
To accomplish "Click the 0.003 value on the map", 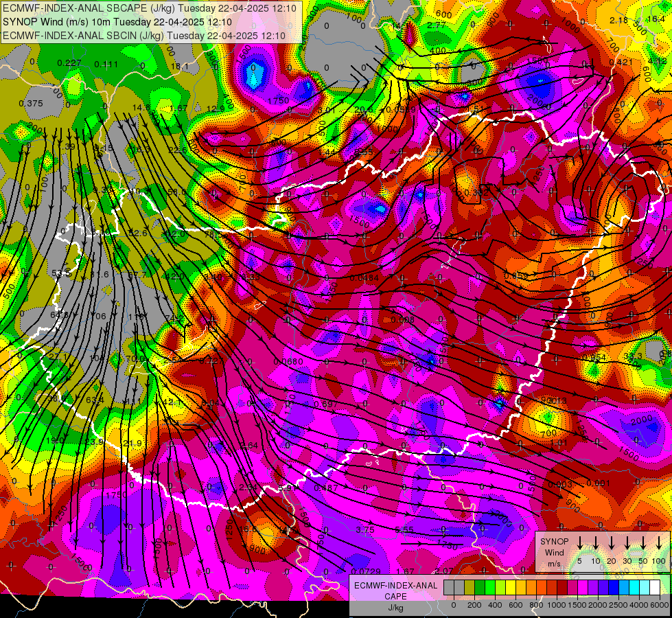I will tap(560, 485).
